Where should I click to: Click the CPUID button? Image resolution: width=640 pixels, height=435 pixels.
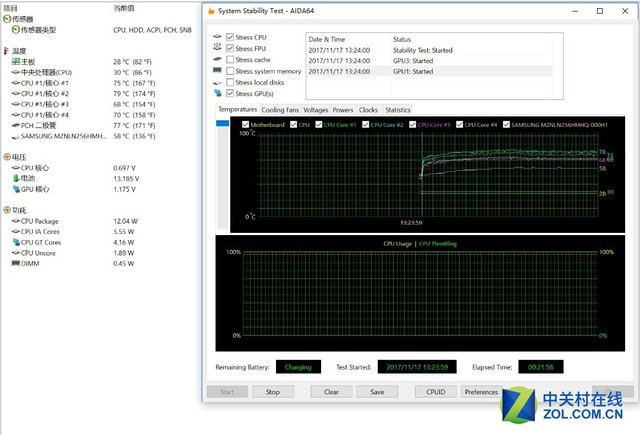point(436,392)
